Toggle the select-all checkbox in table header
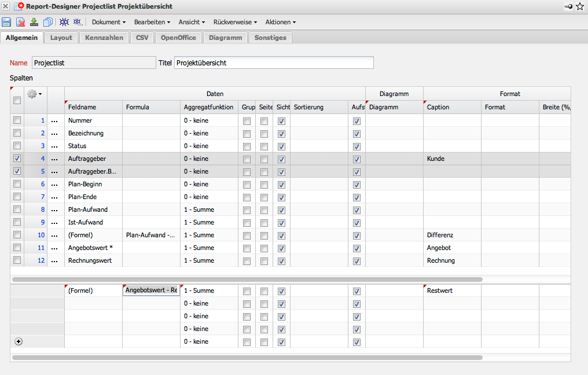 [17, 101]
